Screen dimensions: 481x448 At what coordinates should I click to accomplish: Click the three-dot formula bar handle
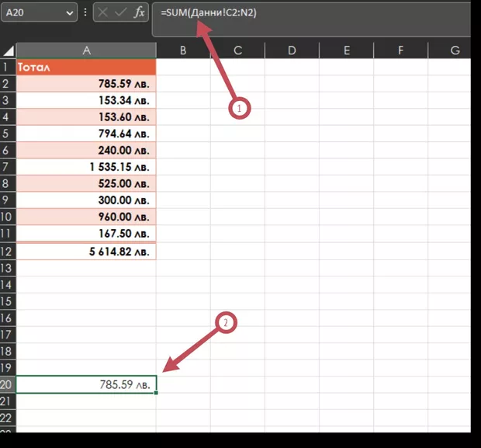tap(85, 12)
